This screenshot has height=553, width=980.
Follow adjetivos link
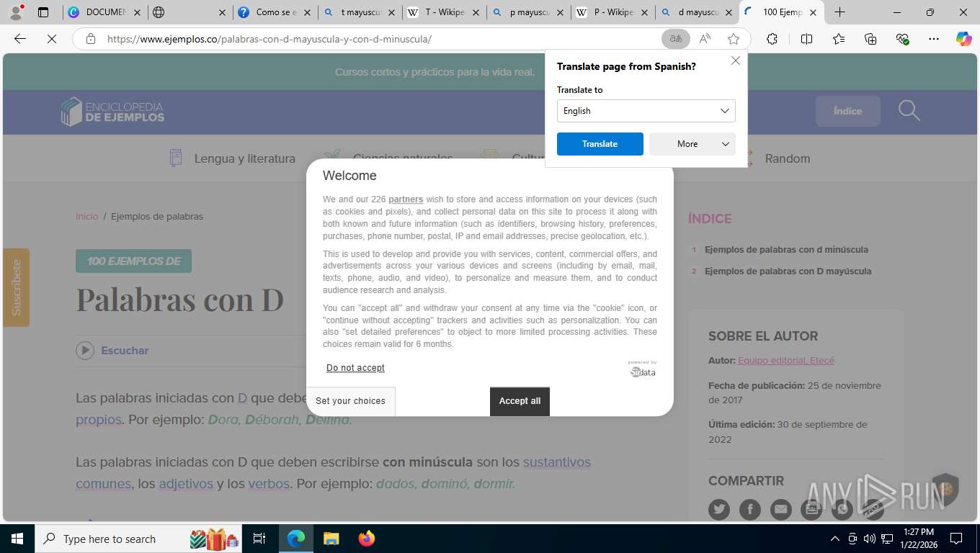186,484
